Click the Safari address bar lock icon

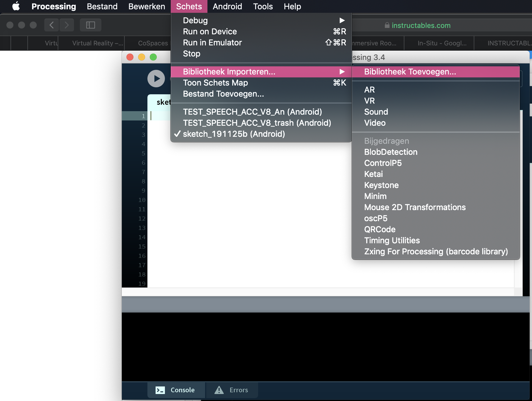point(387,25)
